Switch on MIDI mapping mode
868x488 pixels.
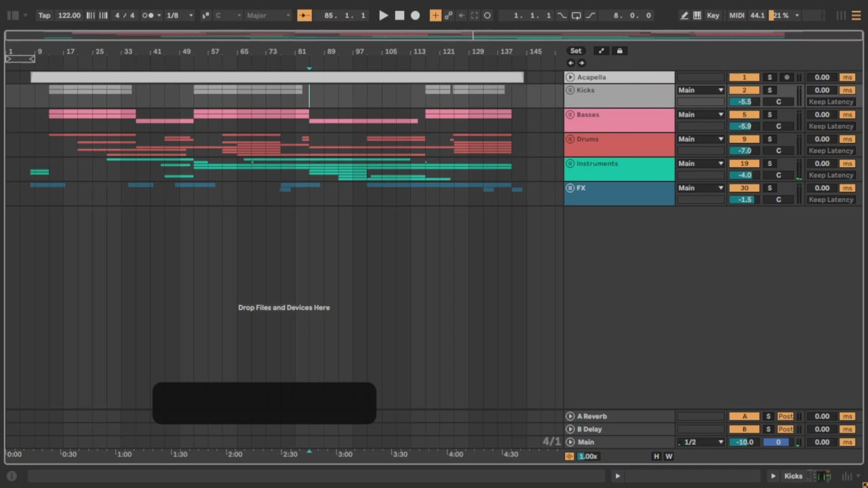coord(736,16)
